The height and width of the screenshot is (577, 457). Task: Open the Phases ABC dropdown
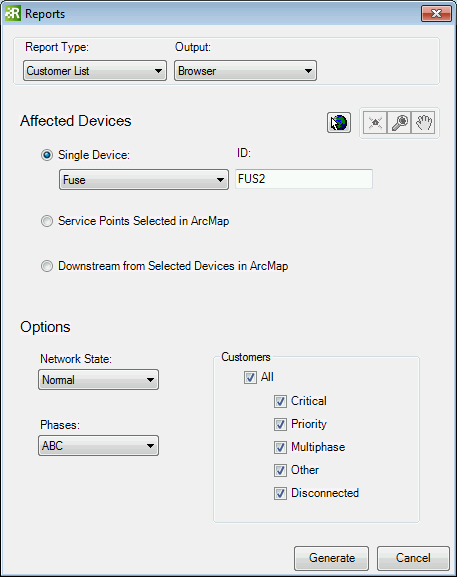pyautogui.click(x=99, y=446)
